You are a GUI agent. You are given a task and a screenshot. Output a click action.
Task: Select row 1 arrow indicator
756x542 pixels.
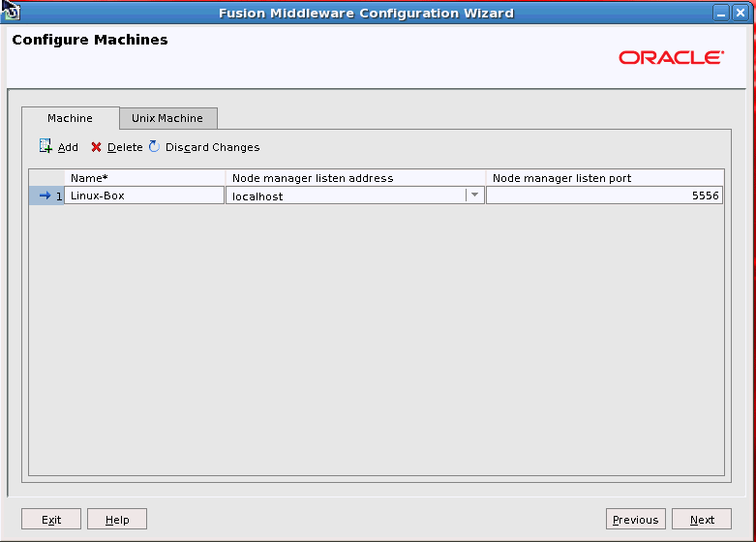click(45, 196)
